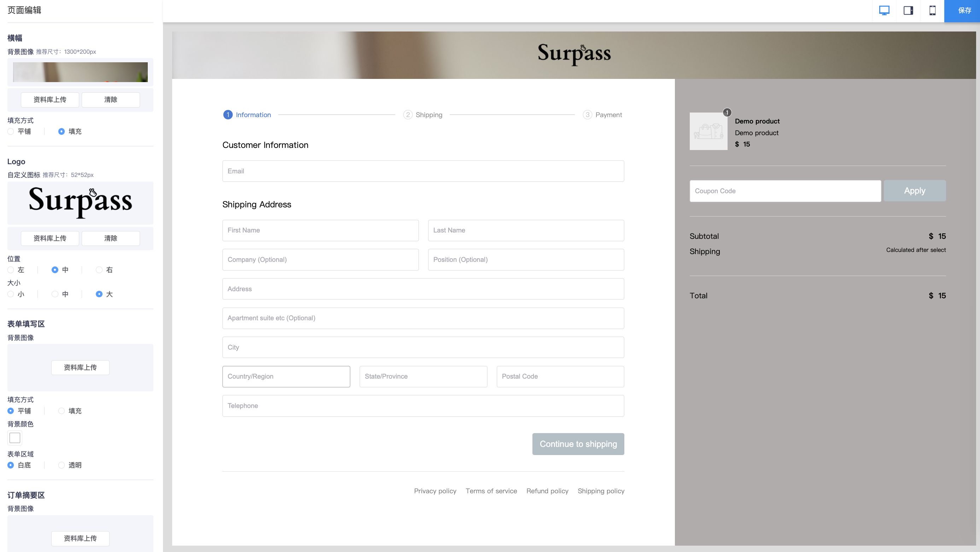This screenshot has width=980, height=552.
Task: Click the Information step tab
Action: pyautogui.click(x=253, y=115)
